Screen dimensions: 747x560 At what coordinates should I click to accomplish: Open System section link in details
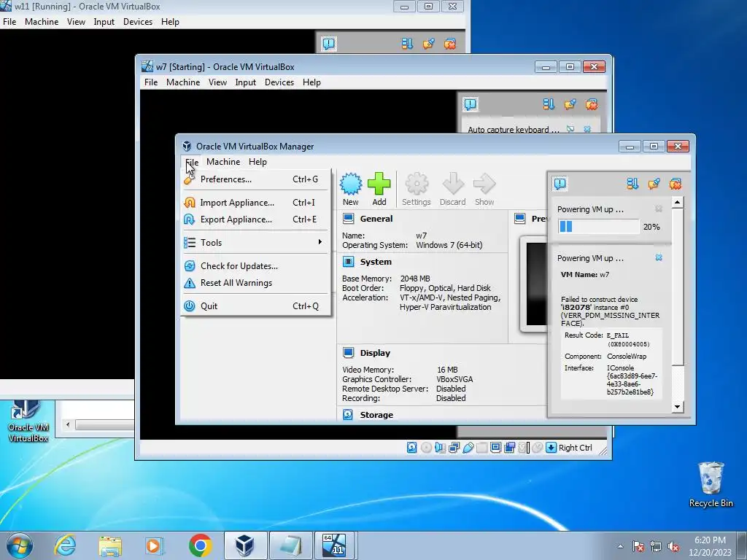tap(376, 262)
